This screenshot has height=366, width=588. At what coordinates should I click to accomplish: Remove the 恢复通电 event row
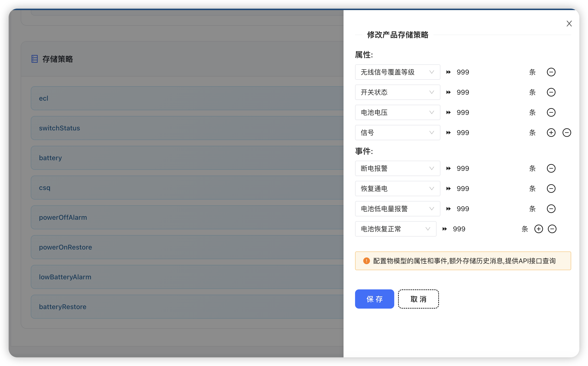[551, 189]
